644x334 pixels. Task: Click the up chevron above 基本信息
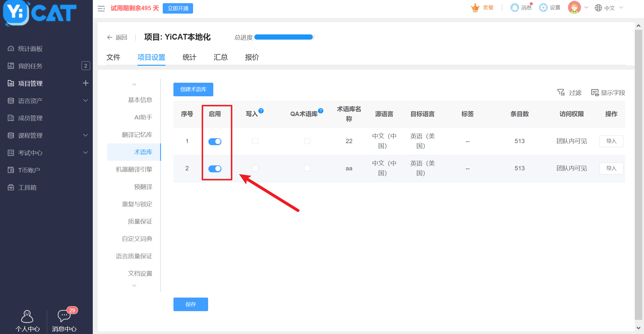click(x=134, y=84)
